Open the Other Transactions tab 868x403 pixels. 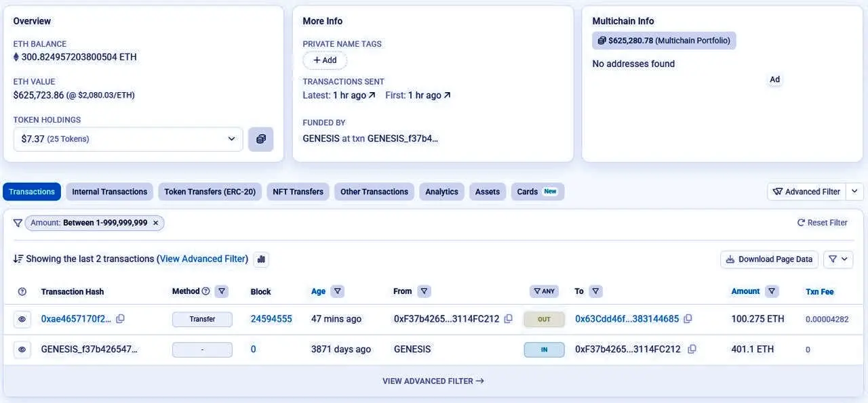374,192
